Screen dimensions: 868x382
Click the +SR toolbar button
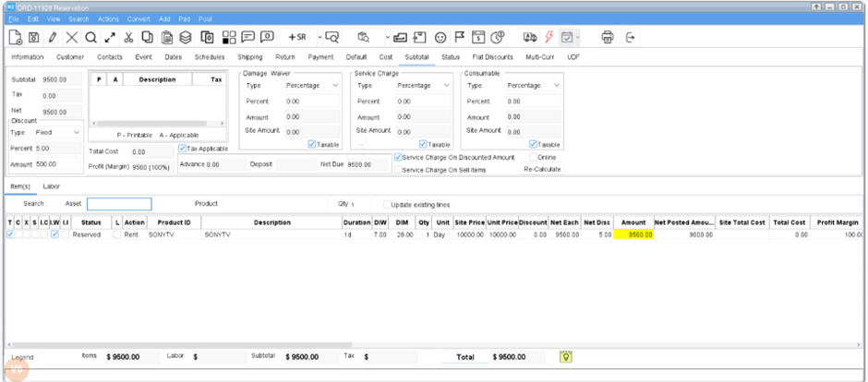pyautogui.click(x=296, y=38)
